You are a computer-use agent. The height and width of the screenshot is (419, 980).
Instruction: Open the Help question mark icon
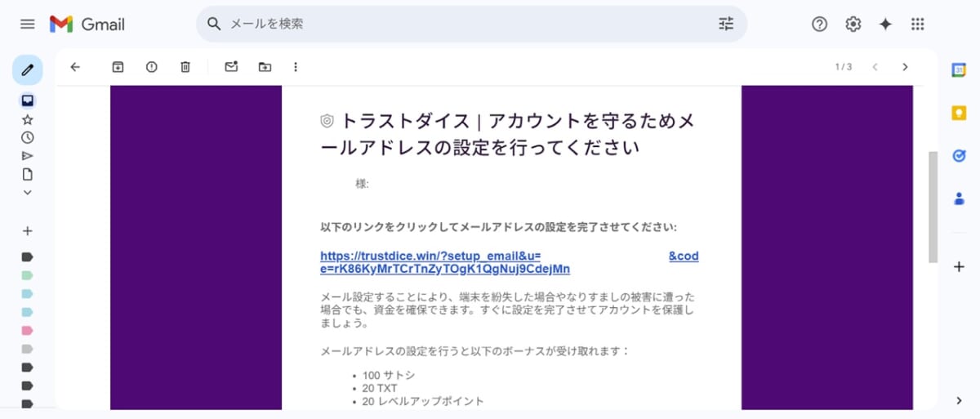[x=820, y=25]
